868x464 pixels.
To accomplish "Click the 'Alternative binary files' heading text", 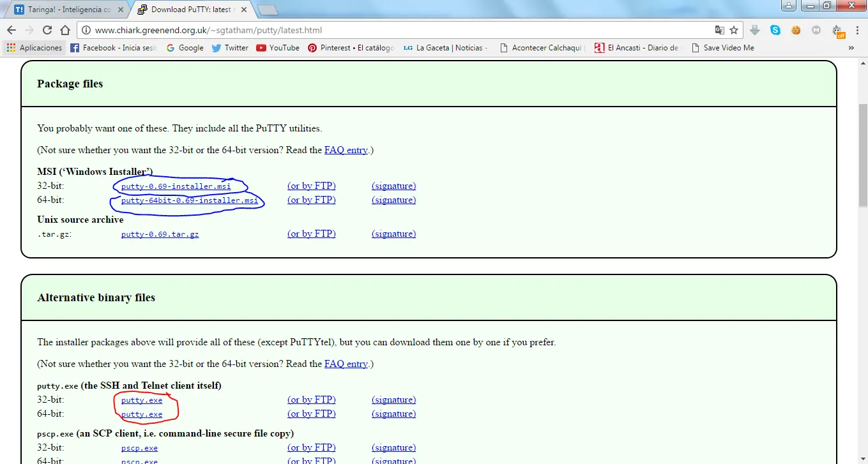I will pyautogui.click(x=96, y=297).
